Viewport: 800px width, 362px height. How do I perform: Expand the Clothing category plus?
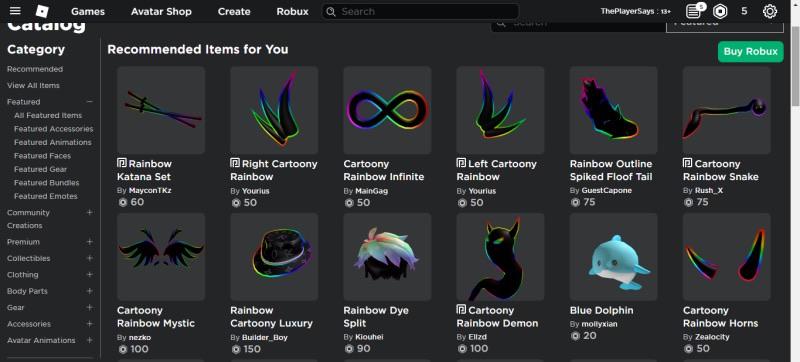click(90, 274)
